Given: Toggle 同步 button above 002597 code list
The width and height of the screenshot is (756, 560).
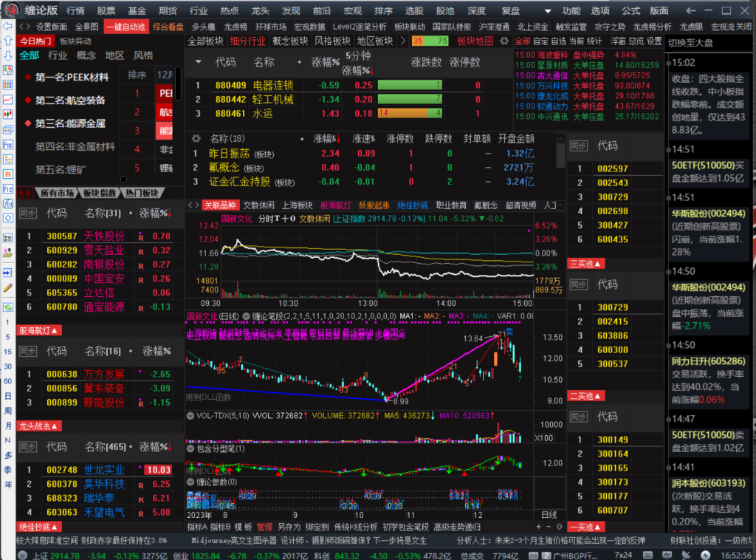Looking at the screenshot, I should point(579,146).
